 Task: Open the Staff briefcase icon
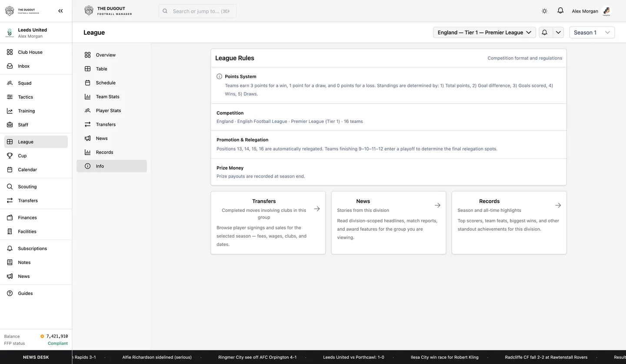coord(10,125)
